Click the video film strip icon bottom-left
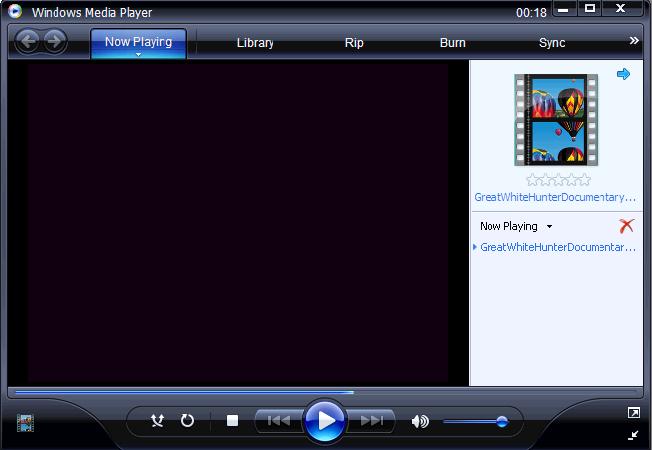652x450 pixels. (x=25, y=423)
